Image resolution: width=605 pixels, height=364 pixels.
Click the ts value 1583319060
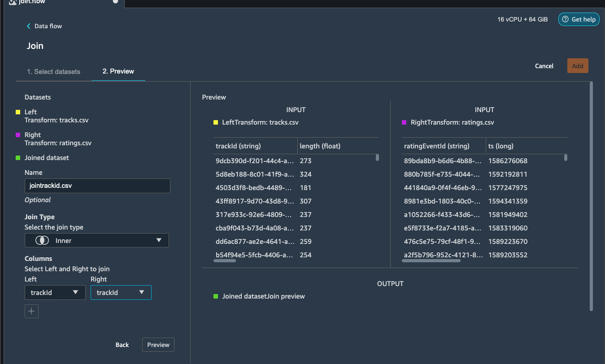pyautogui.click(x=508, y=228)
